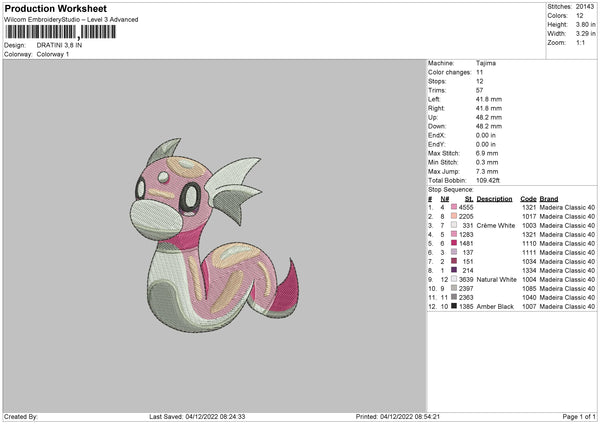This screenshot has width=600, height=424.
Task: Select the Colorway 1 value
Action: [x=53, y=54]
